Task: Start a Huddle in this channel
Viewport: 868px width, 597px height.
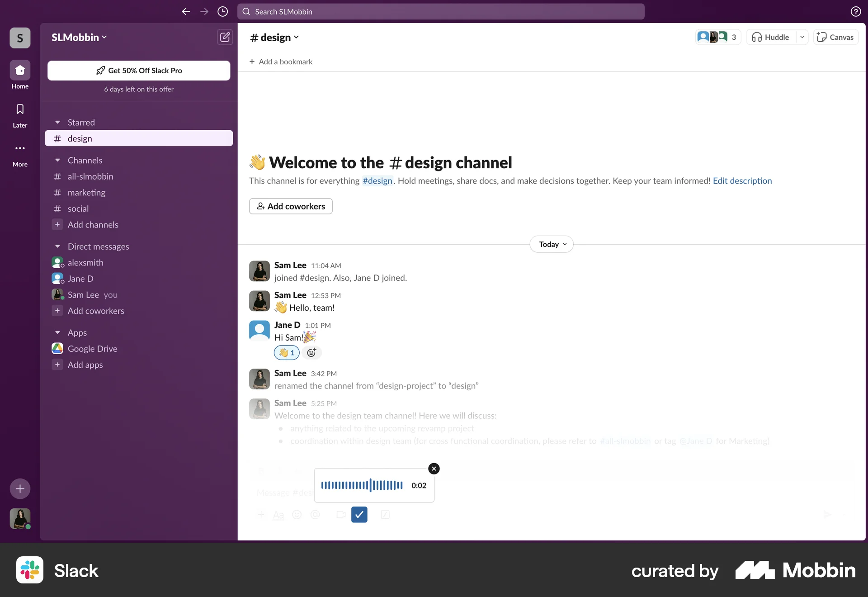Action: click(x=770, y=37)
